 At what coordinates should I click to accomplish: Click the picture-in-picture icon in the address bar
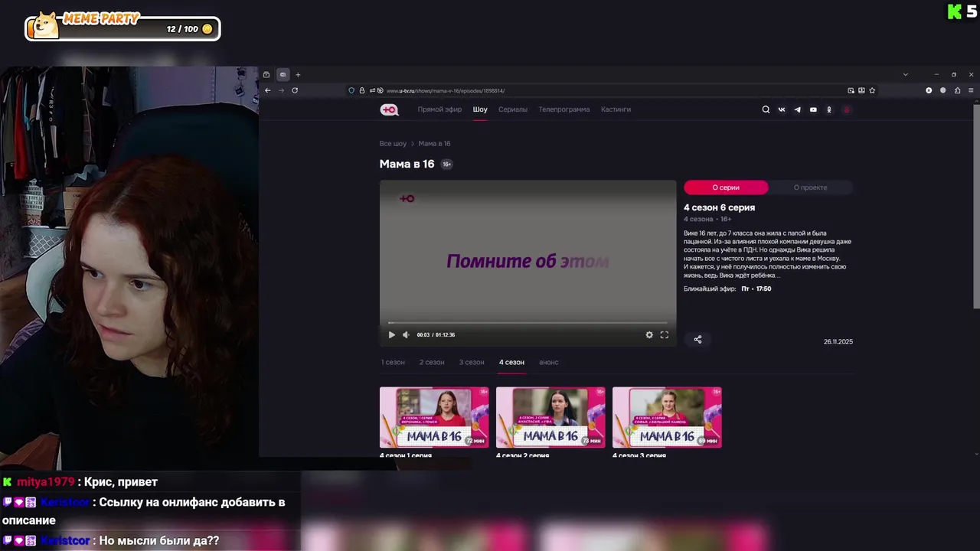tap(851, 90)
